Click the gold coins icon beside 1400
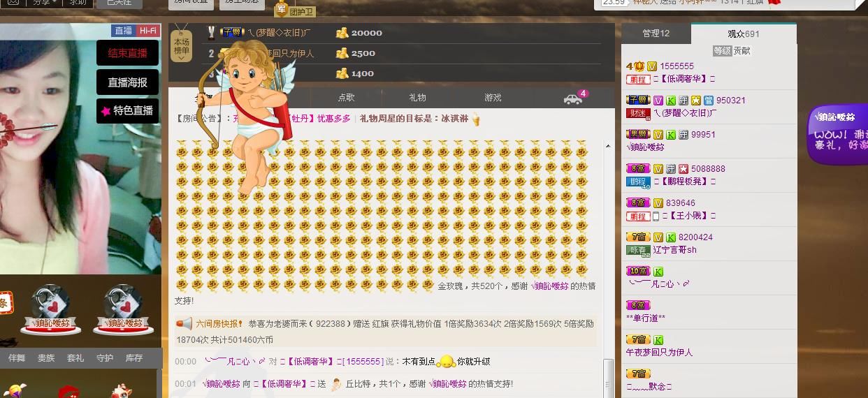 click(x=342, y=73)
